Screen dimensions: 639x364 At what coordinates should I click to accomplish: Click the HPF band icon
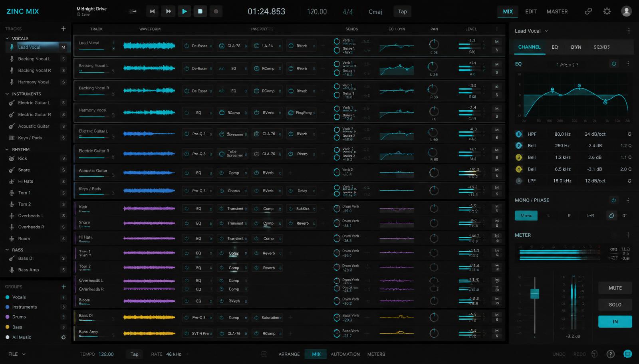click(519, 134)
